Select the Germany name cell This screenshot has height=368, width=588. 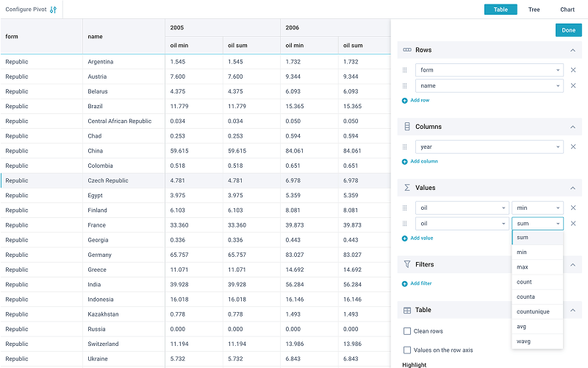[x=123, y=255]
